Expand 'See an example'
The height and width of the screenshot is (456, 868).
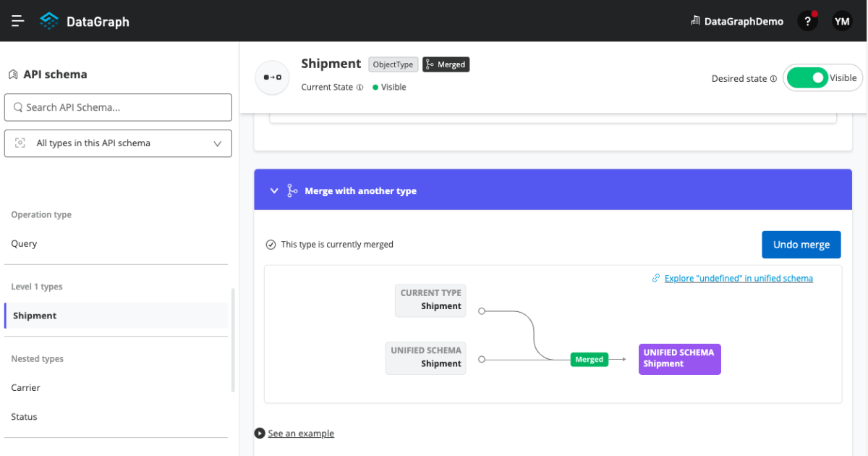(301, 433)
